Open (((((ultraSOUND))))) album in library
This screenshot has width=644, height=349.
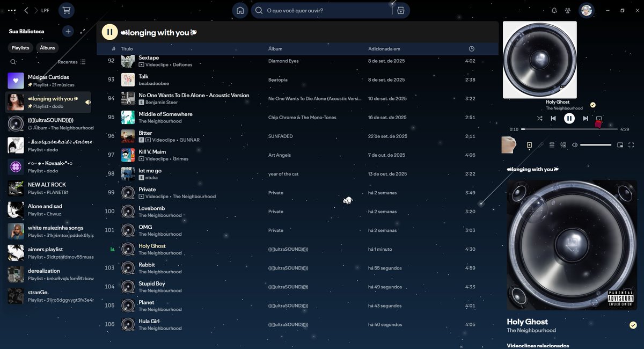tap(49, 124)
